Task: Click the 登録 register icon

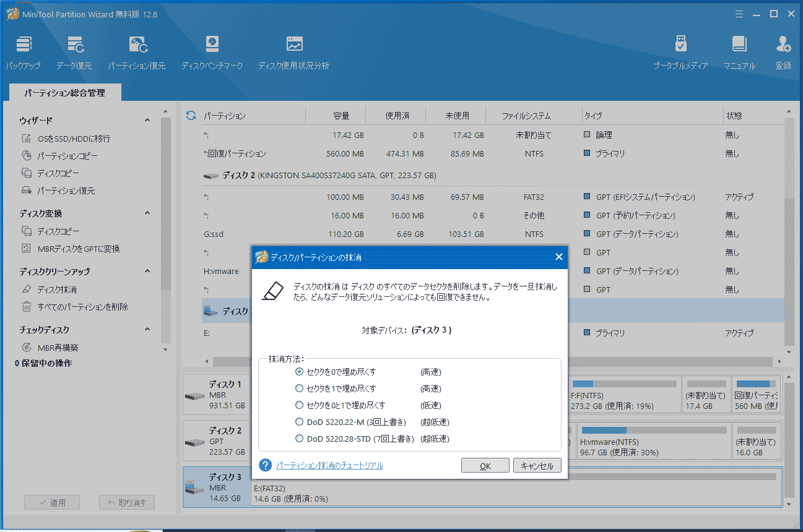Action: pos(783,53)
